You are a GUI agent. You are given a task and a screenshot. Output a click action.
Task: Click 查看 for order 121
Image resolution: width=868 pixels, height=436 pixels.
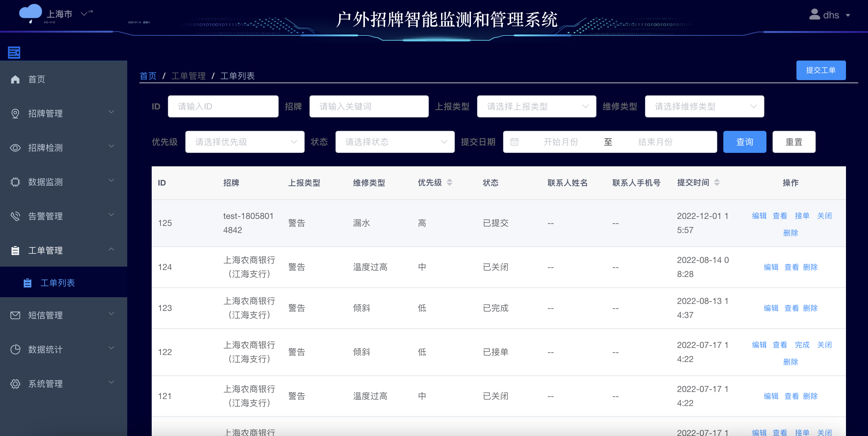[792, 396]
